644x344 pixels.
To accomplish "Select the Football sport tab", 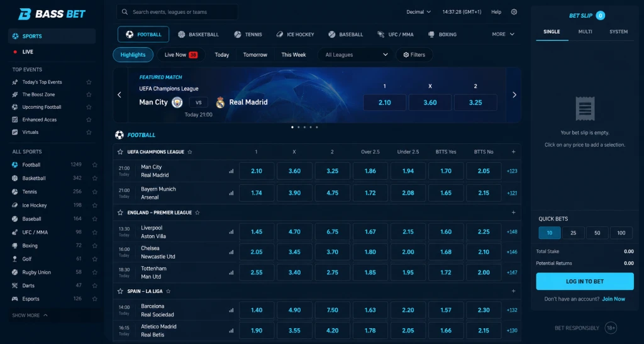I will (x=143, y=35).
